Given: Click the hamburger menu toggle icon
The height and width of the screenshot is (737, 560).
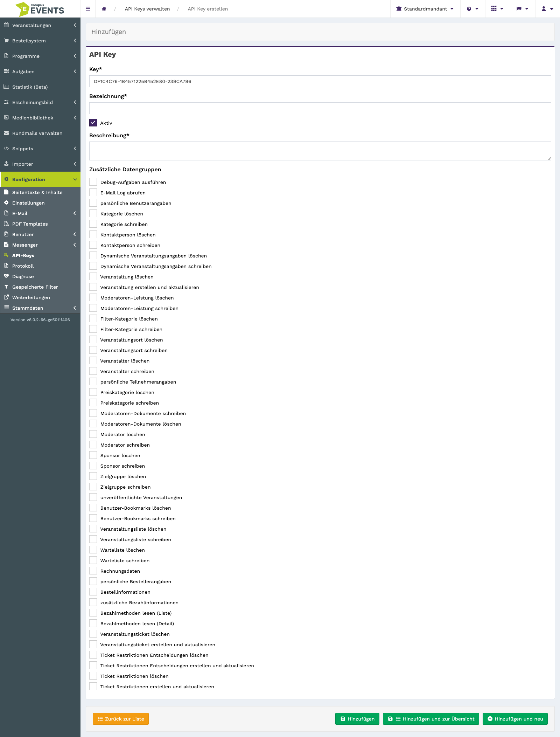Looking at the screenshot, I should pyautogui.click(x=88, y=9).
